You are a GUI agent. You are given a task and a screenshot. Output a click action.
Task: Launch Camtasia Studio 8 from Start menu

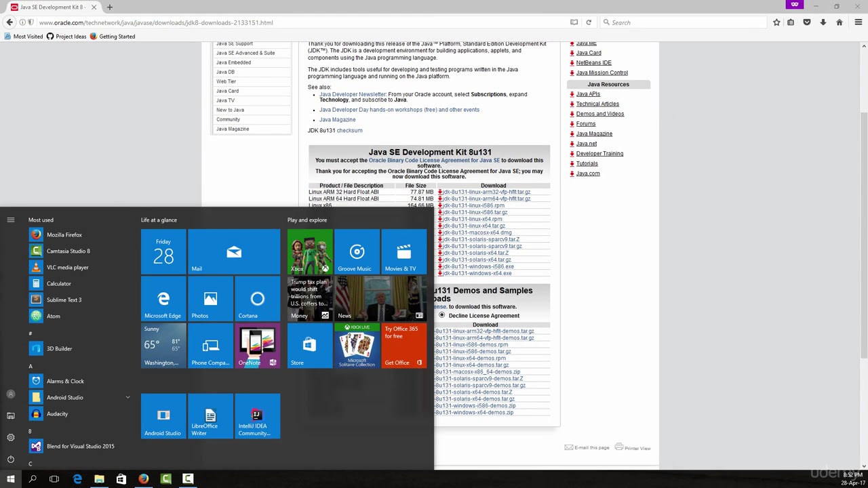pos(68,251)
